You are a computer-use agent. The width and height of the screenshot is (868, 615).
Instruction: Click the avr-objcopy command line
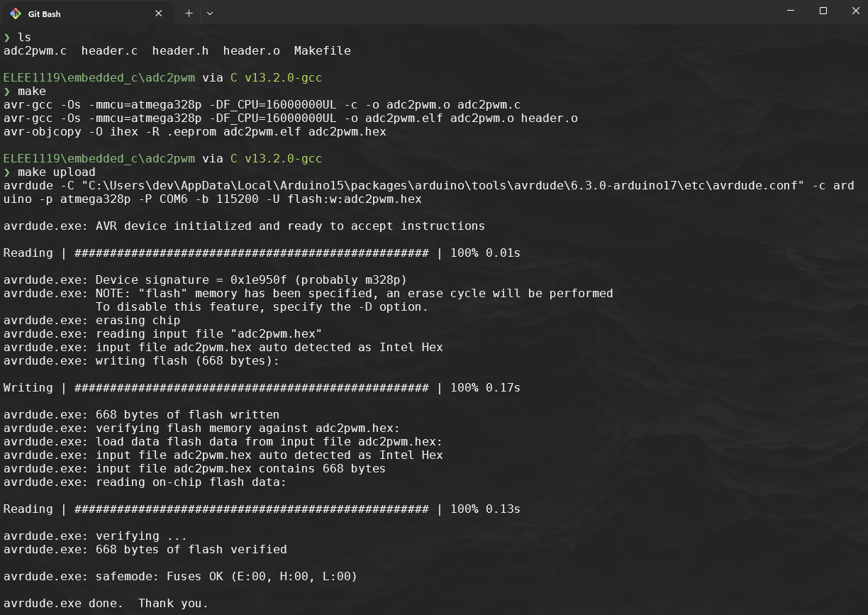195,132
